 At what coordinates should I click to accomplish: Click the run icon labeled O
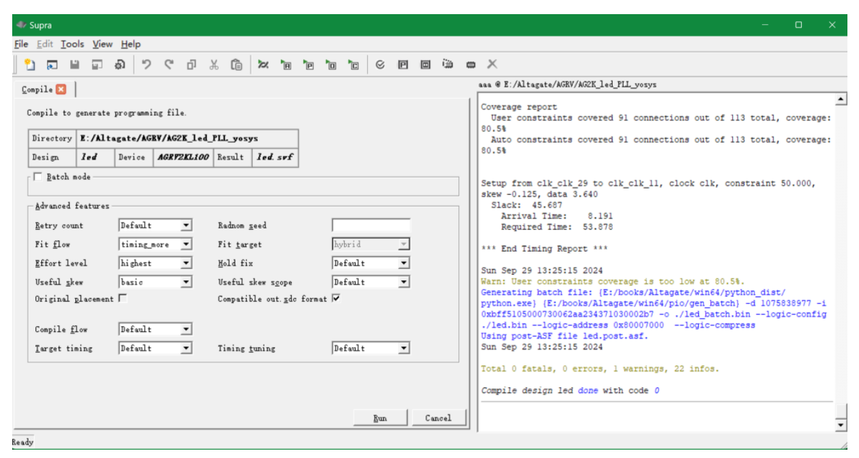[331, 65]
